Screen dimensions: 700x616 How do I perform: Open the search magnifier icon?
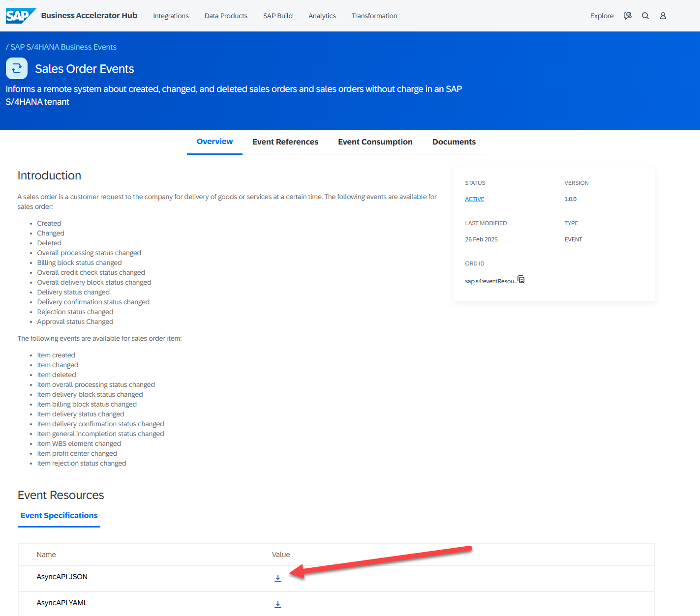coord(645,16)
